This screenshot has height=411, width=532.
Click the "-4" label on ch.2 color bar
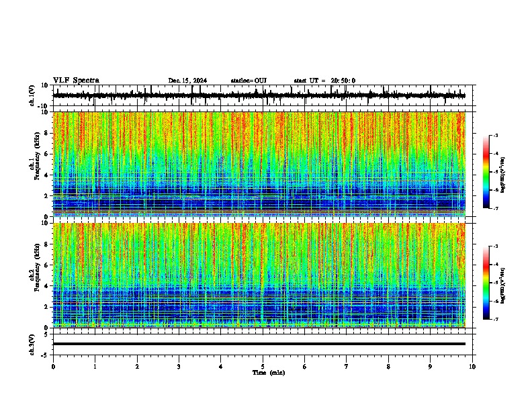point(496,265)
